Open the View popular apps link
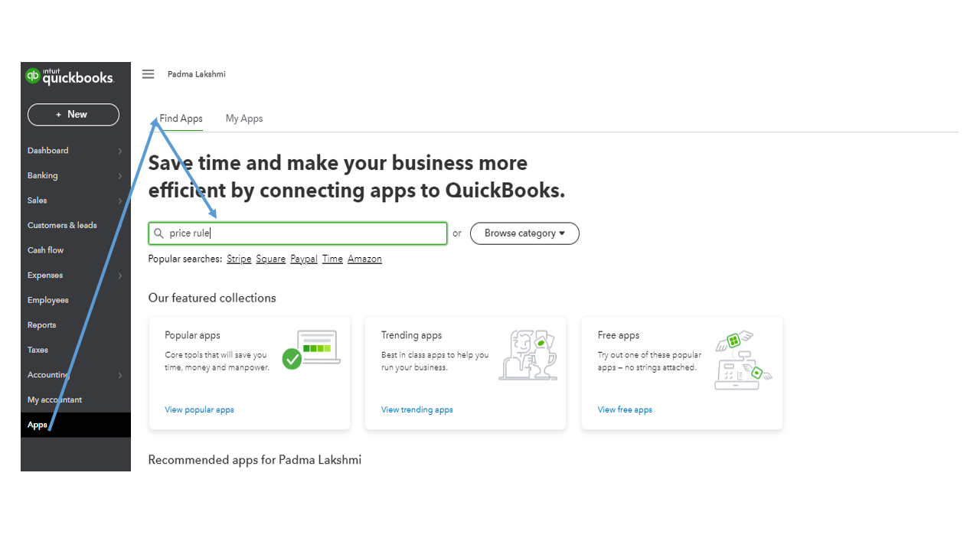This screenshot has width=980, height=551. [199, 409]
